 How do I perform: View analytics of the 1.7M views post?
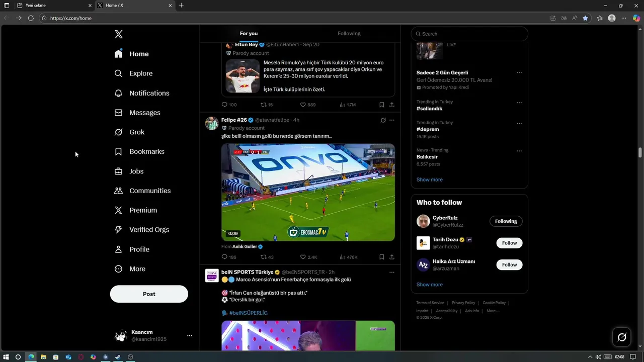pos(342,105)
